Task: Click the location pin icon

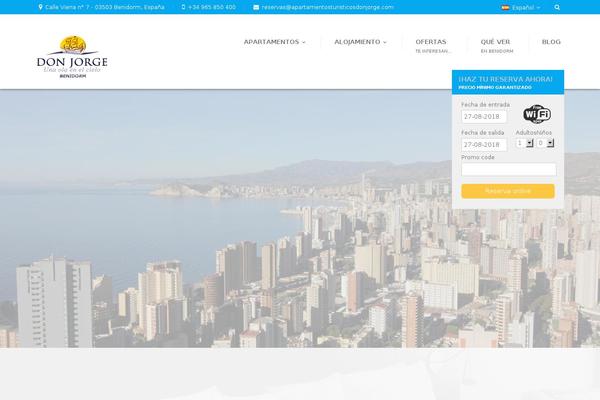Action: tap(40, 7)
